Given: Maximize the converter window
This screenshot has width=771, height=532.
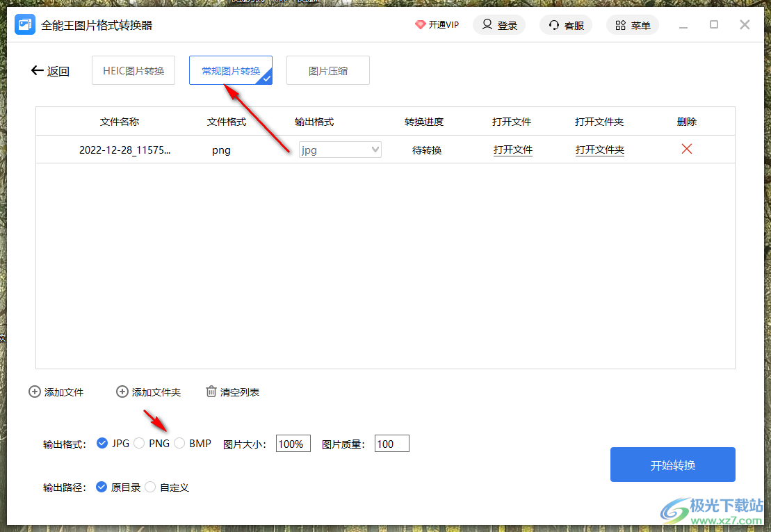Looking at the screenshot, I should pos(714,24).
